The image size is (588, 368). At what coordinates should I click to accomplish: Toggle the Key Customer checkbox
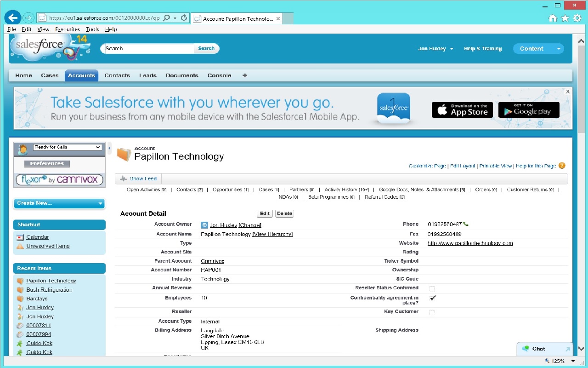point(432,312)
